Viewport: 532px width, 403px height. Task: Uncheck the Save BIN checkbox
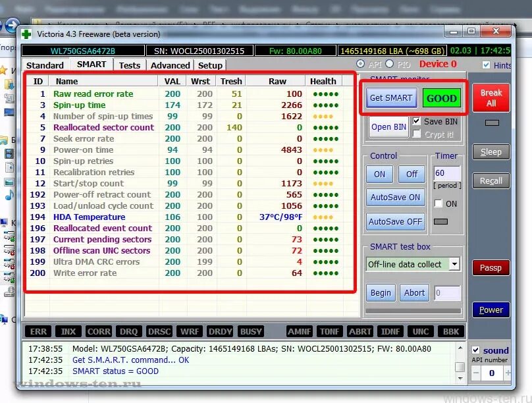[x=417, y=121]
